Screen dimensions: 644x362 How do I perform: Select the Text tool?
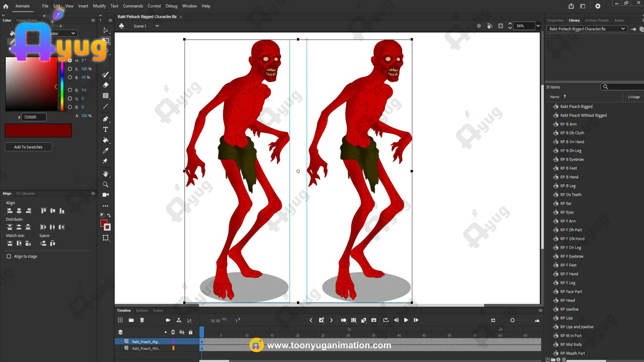(105, 130)
